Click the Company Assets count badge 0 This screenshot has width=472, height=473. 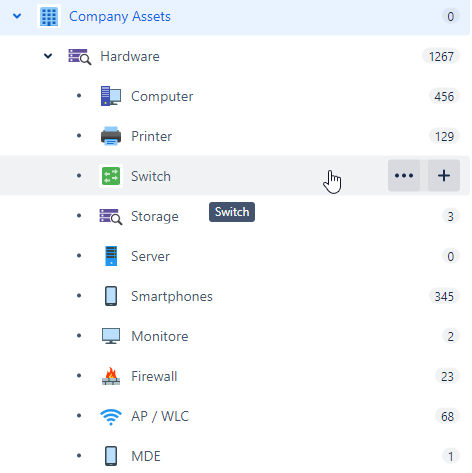tap(451, 16)
